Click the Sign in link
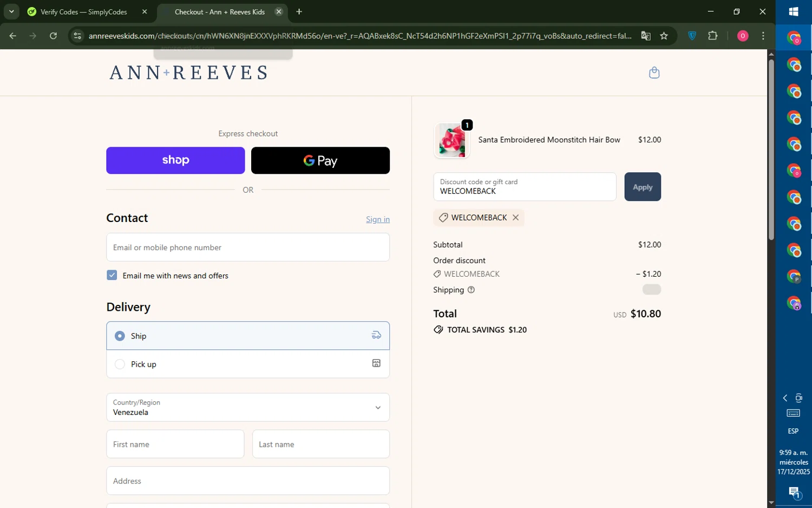 [378, 219]
